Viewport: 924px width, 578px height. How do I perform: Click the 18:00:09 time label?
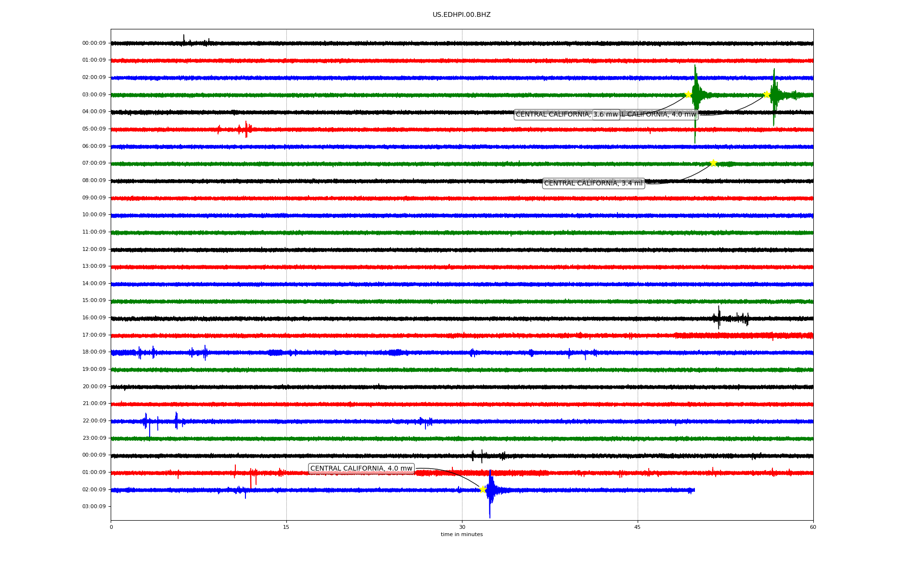pyautogui.click(x=94, y=352)
